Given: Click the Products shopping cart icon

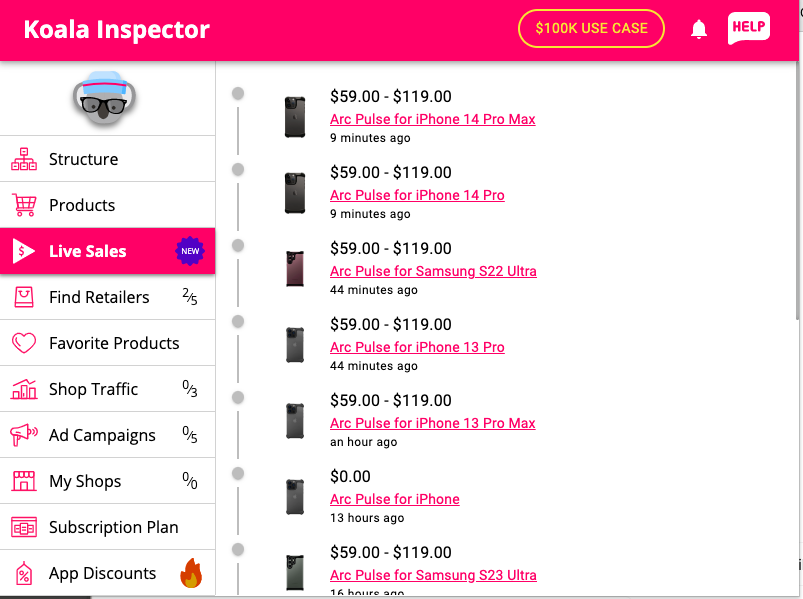Looking at the screenshot, I should tap(24, 205).
